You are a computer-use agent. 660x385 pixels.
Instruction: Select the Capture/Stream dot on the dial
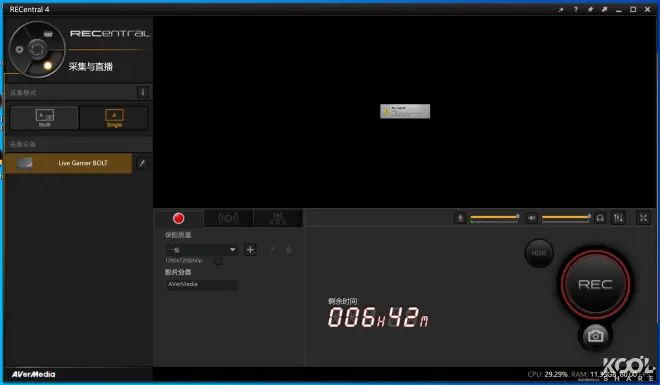pyautogui.click(x=48, y=65)
